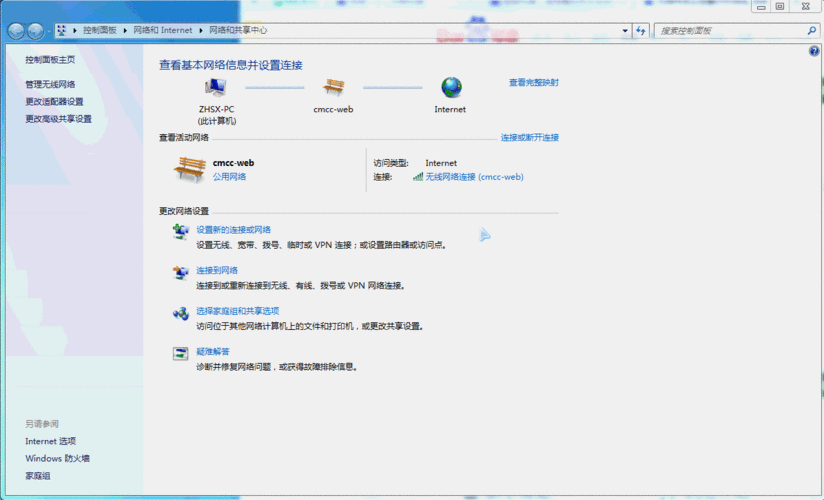Click the bold cmcc-web network name

(x=233, y=163)
